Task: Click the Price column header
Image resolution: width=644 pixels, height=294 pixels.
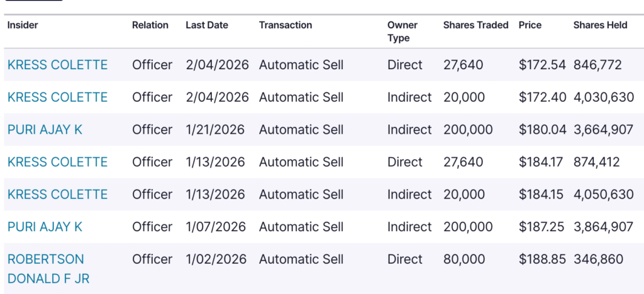Action: click(530, 25)
